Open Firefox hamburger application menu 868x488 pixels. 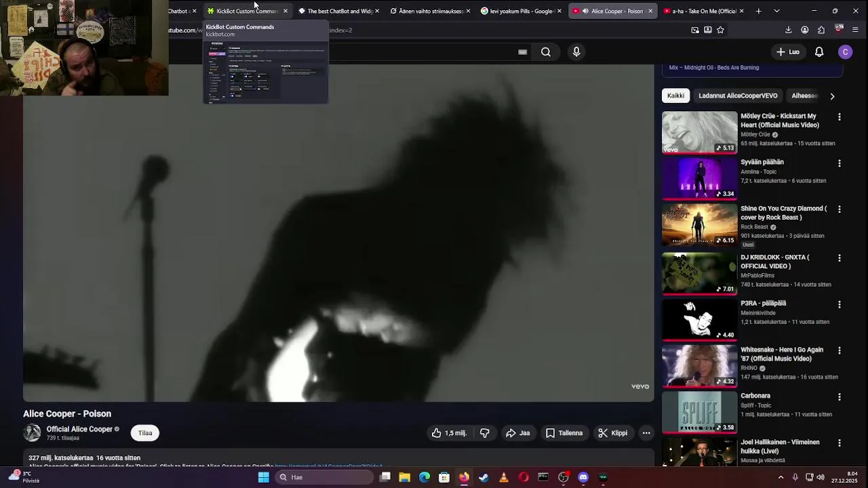pyautogui.click(x=855, y=30)
